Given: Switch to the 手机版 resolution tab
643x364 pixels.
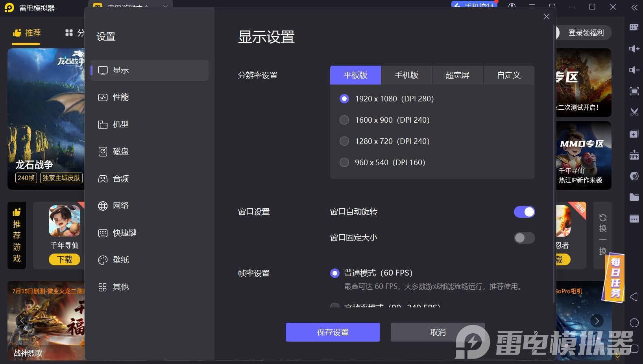Looking at the screenshot, I should point(406,75).
